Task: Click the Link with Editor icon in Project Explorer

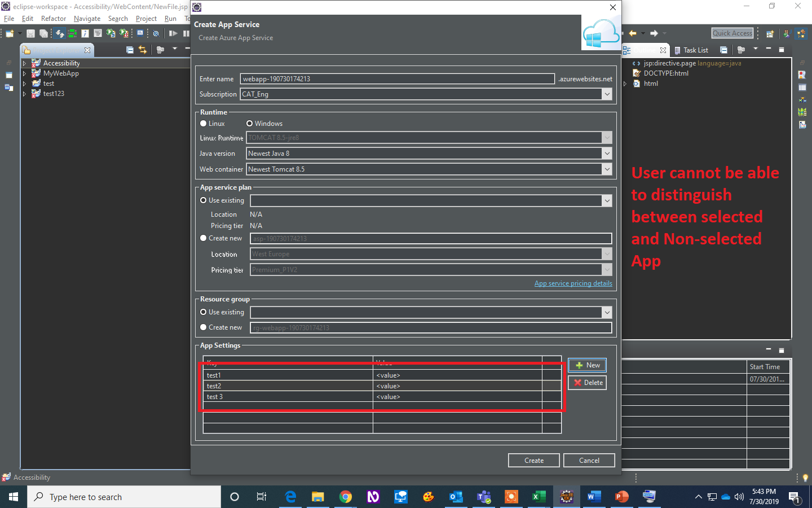Action: pyautogui.click(x=143, y=50)
